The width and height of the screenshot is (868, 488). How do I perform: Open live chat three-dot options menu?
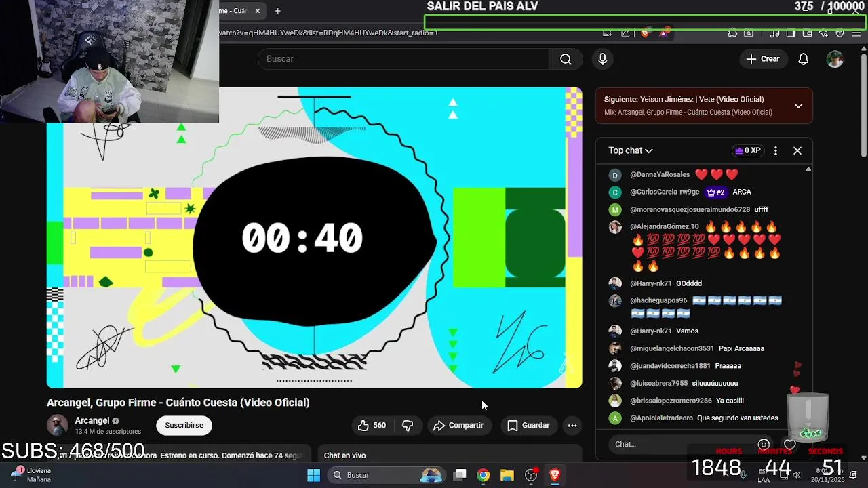point(776,150)
